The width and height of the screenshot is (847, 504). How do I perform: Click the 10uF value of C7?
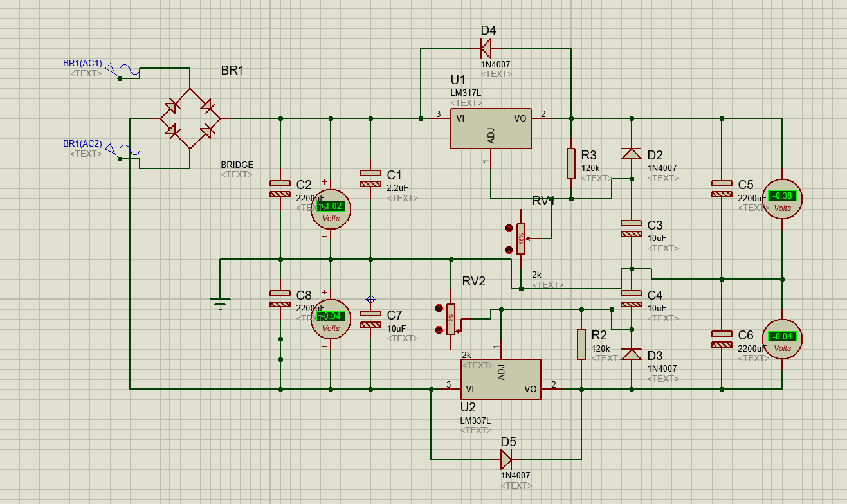point(397,328)
